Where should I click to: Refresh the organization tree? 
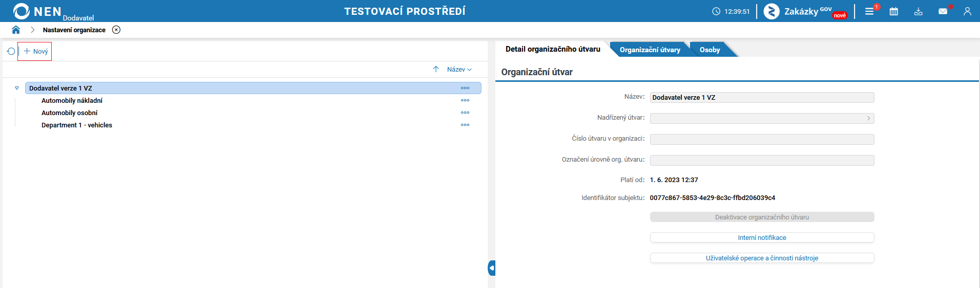coord(11,51)
